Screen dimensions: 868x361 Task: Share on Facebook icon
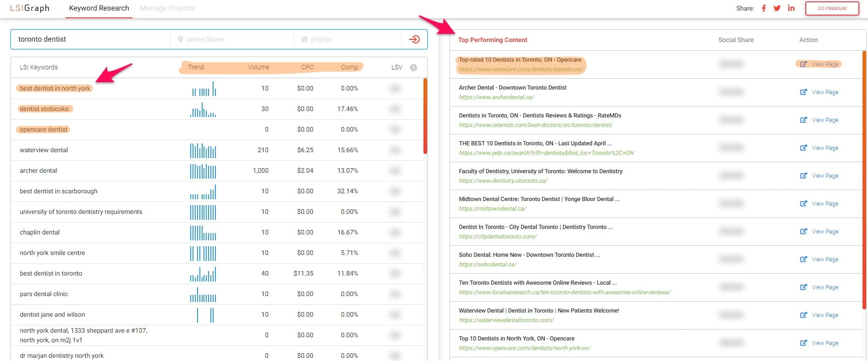pos(764,8)
